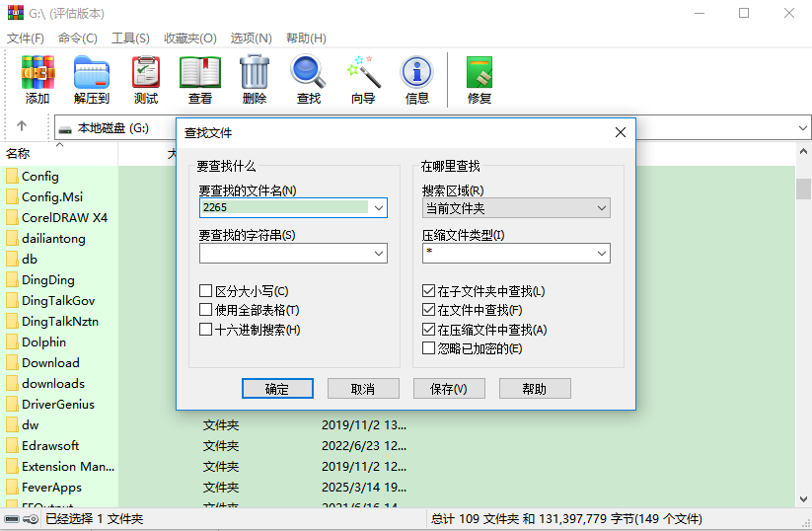Open the Tools (工具) menu
812x531 pixels.
coord(130,38)
